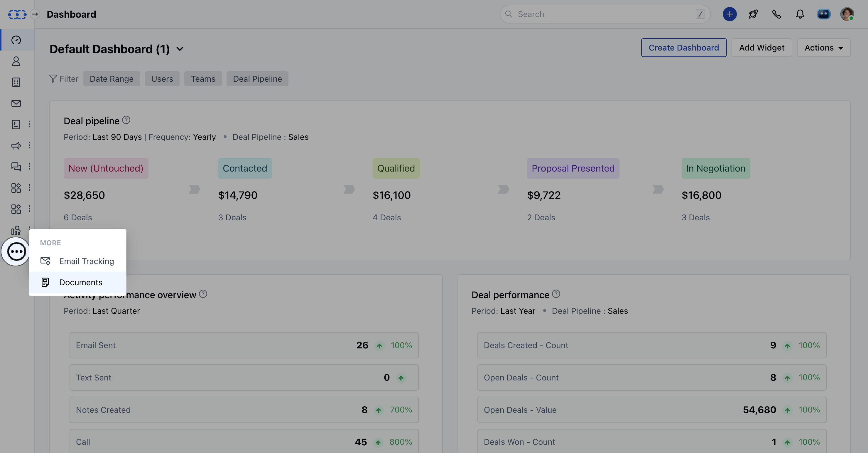Open the Companies section in the sidebar
Screen dimensions: 868x453
(16, 82)
